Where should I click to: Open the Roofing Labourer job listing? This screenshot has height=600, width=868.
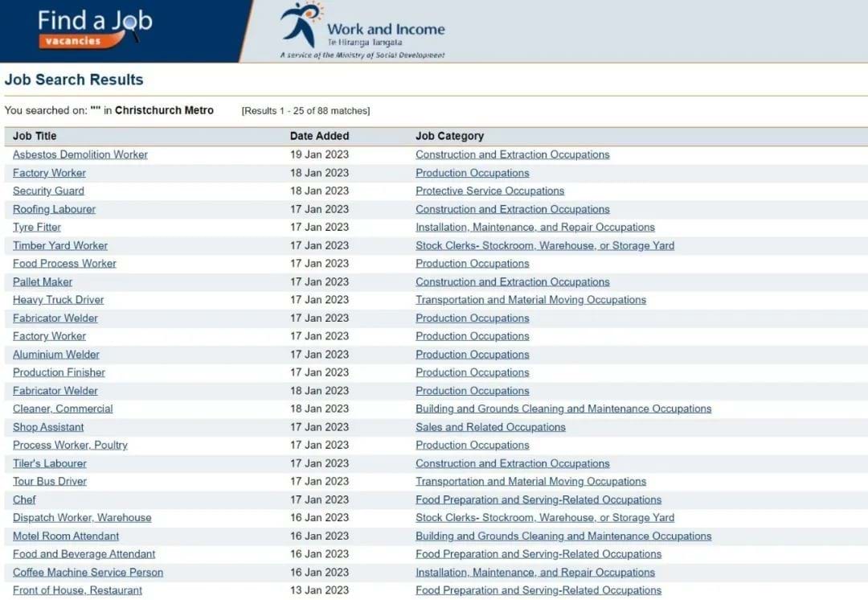pyautogui.click(x=55, y=209)
